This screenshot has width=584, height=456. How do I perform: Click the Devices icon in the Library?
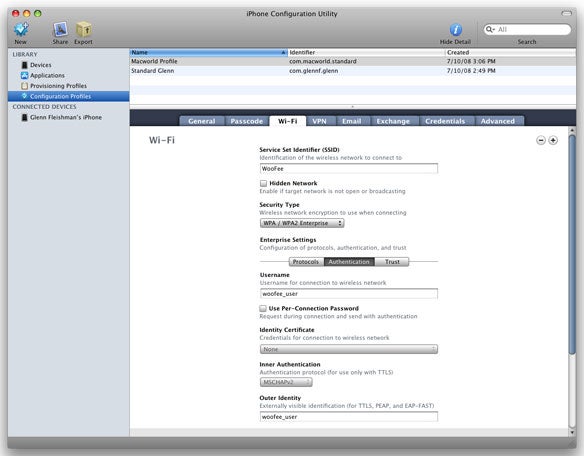(25, 65)
